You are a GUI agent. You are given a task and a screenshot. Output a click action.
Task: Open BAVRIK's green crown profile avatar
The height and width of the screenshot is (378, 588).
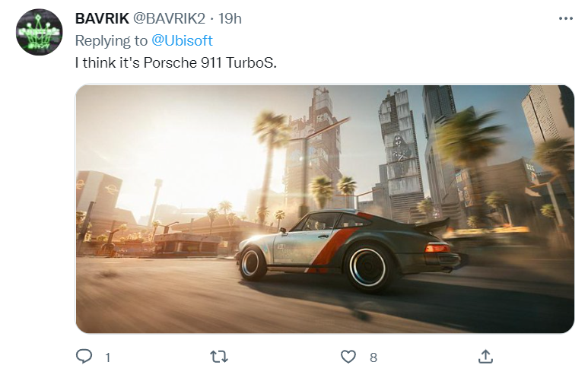tap(39, 32)
